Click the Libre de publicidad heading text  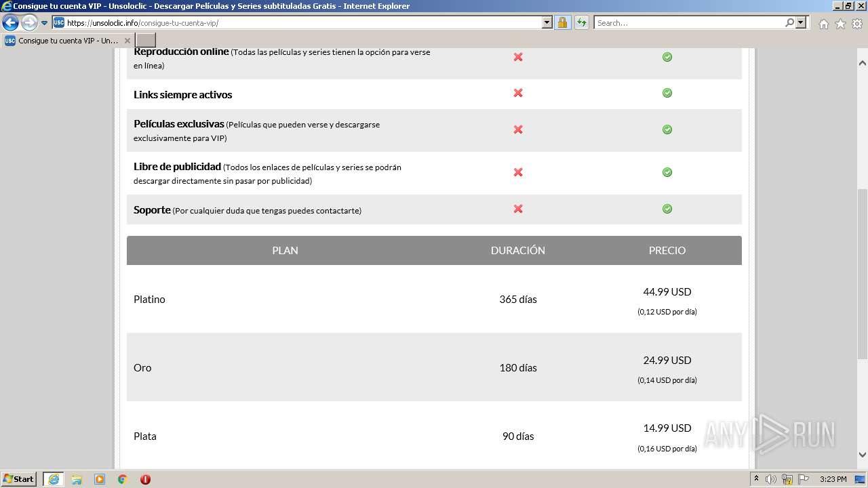[x=178, y=166]
